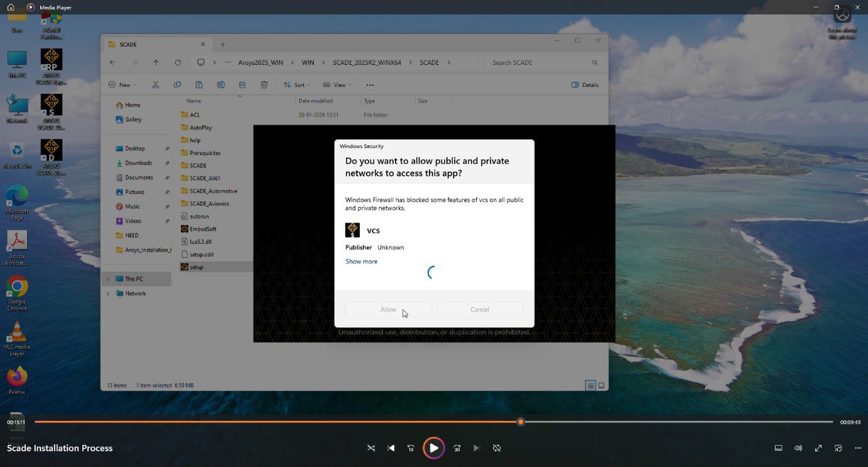Image resolution: width=868 pixels, height=467 pixels.
Task: Skip forward 30 seconds
Action: tap(457, 448)
